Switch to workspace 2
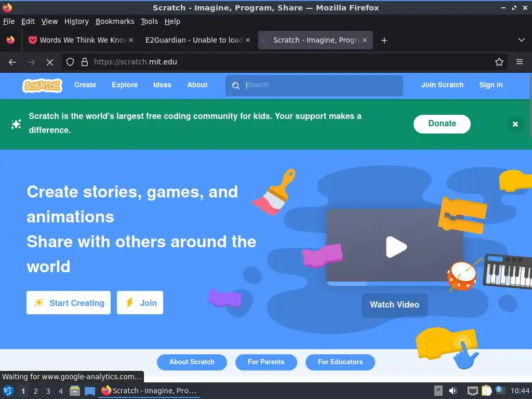 [36, 391]
